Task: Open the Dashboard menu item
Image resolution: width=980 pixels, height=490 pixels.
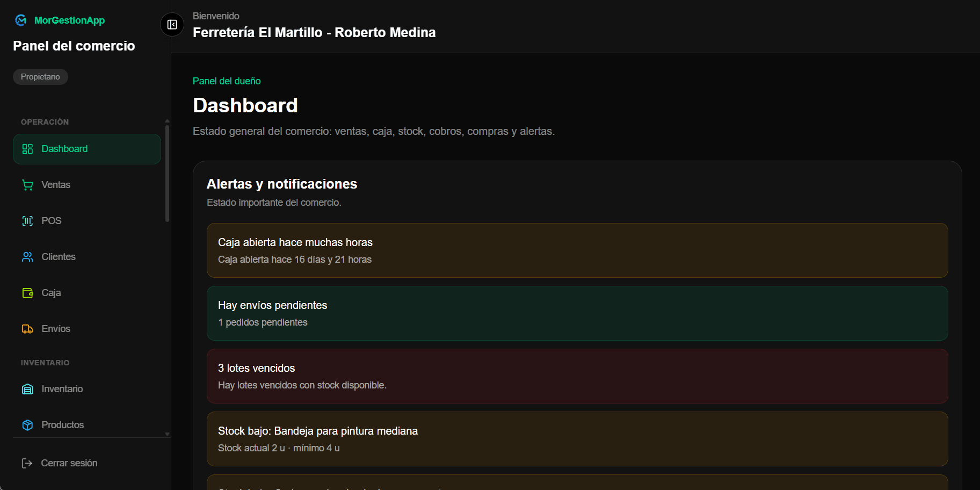Action: pos(87,149)
